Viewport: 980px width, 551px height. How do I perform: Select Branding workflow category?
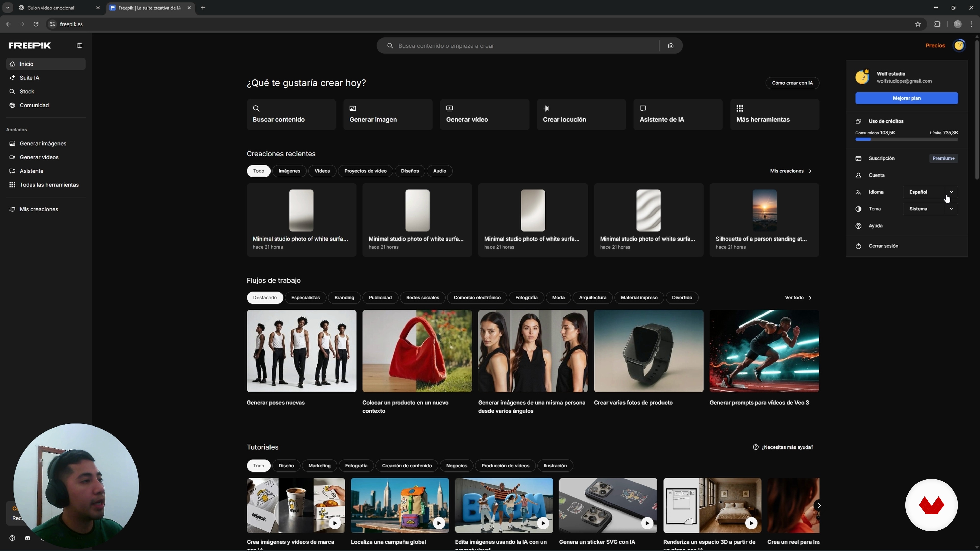coord(344,297)
